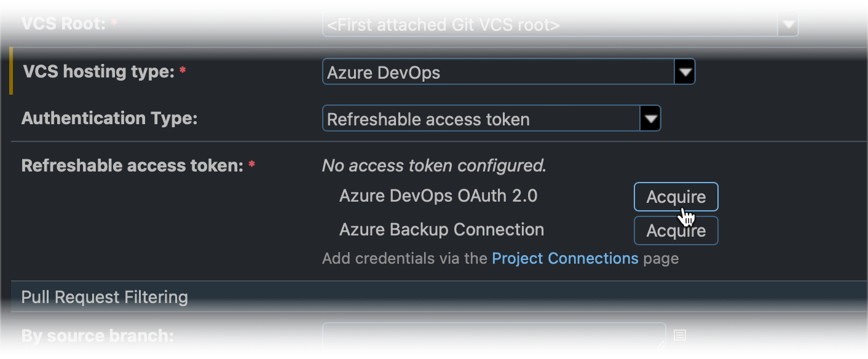Acquire the Azure Backup Connection token

click(x=676, y=230)
